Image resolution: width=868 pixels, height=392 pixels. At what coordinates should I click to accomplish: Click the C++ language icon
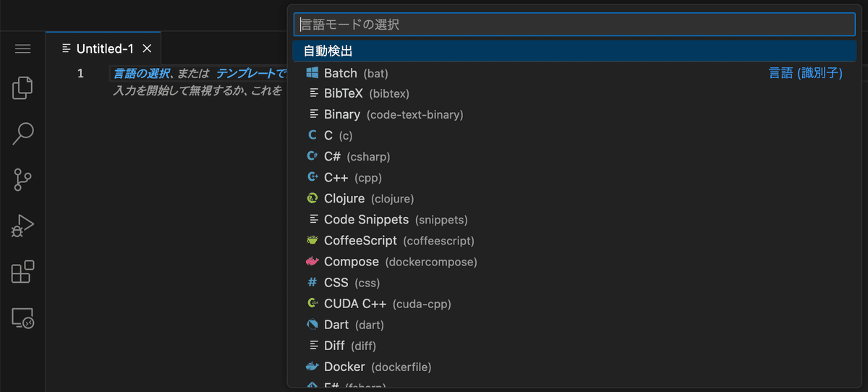click(x=312, y=177)
